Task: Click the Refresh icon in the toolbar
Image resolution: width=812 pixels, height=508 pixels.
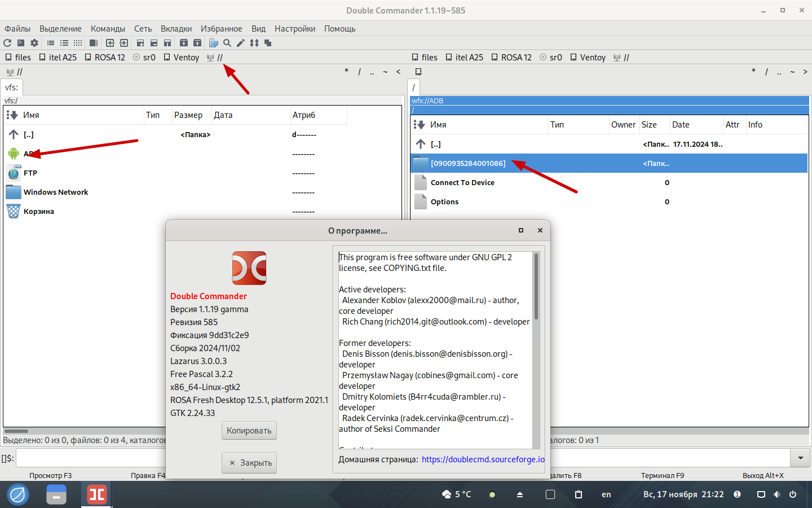Action: click(x=7, y=43)
